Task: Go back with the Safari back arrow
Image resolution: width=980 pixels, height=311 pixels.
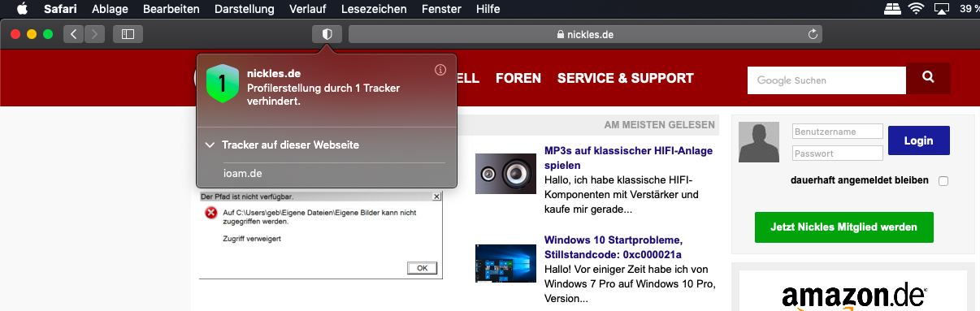Action: click(74, 34)
